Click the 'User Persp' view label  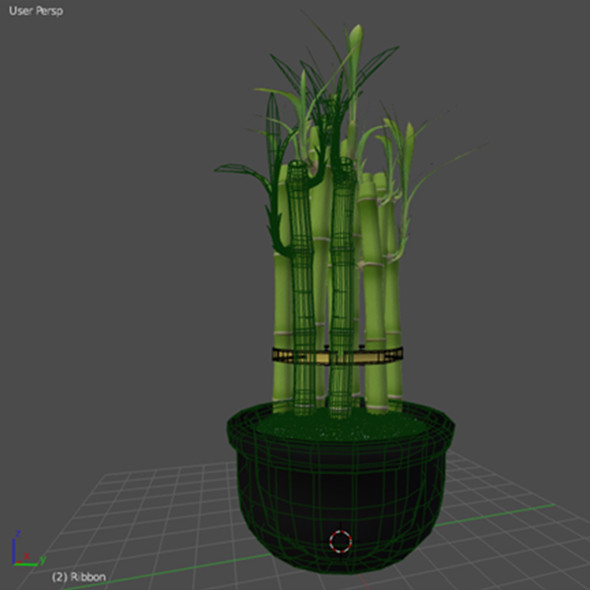[x=36, y=11]
